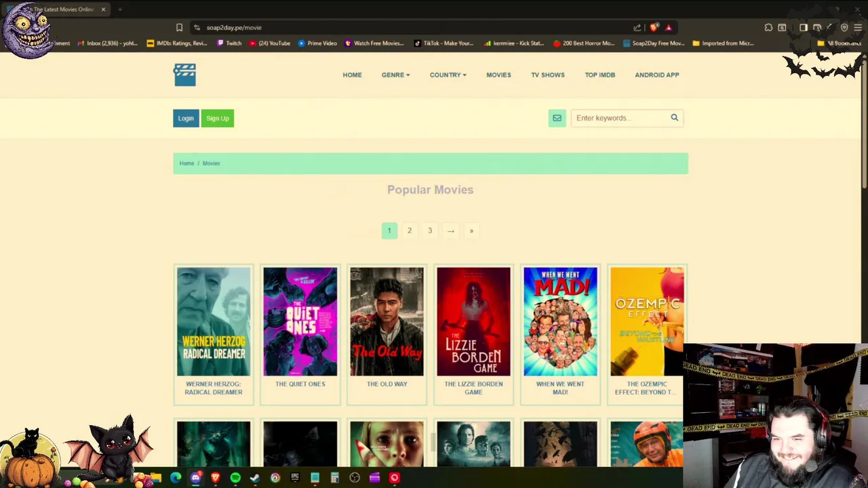Viewport: 868px width, 488px height.
Task: Open File Explorer from taskbar
Action: point(156,478)
